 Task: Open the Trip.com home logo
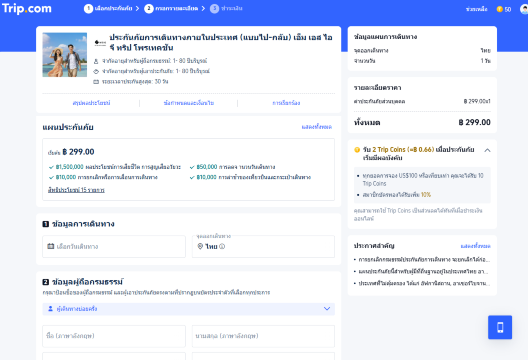point(27,8)
